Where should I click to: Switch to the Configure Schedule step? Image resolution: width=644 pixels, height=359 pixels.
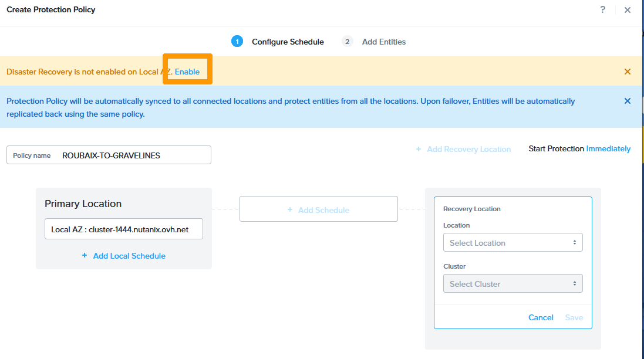tap(288, 42)
